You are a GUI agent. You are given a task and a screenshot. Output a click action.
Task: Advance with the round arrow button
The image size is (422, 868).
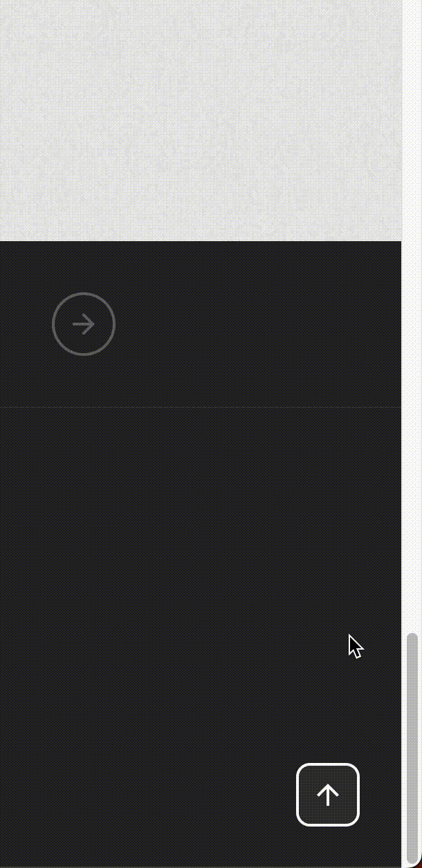click(x=84, y=324)
